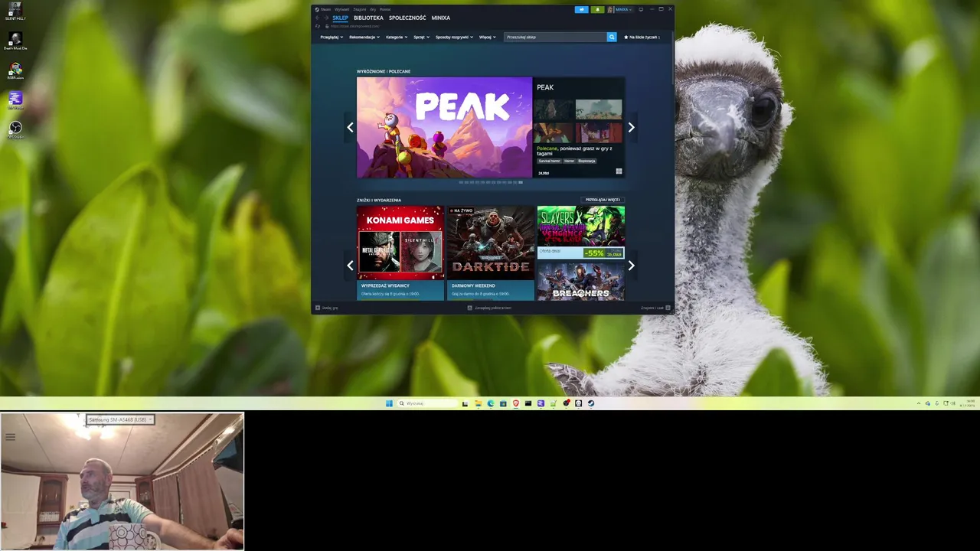Open the Na liście życzeń wishlist link
Viewport: 980px width, 551px height.
pos(642,37)
